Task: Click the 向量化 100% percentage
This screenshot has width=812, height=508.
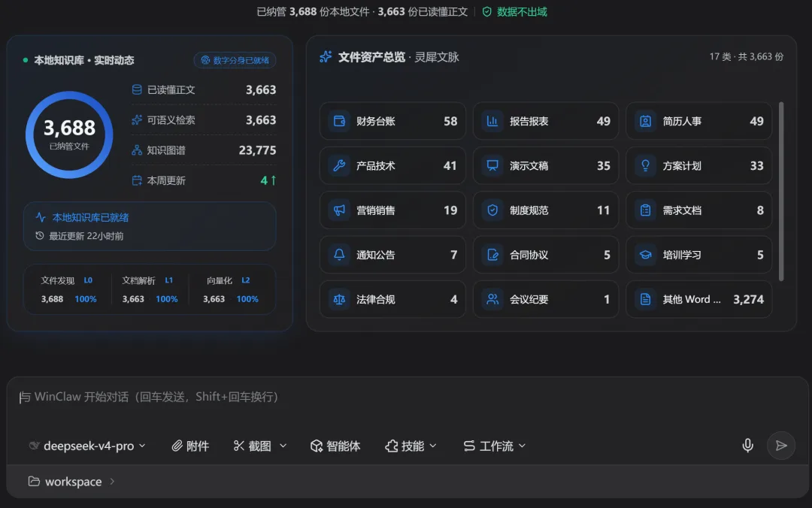Action: (247, 299)
